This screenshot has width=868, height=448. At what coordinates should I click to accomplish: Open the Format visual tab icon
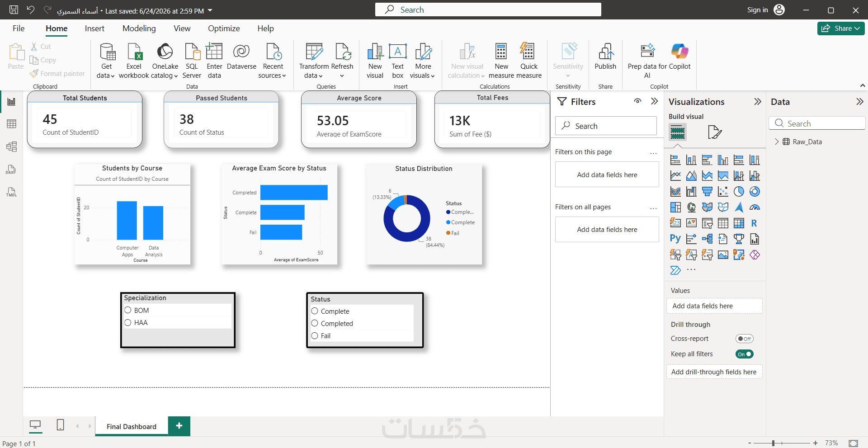coord(714,132)
